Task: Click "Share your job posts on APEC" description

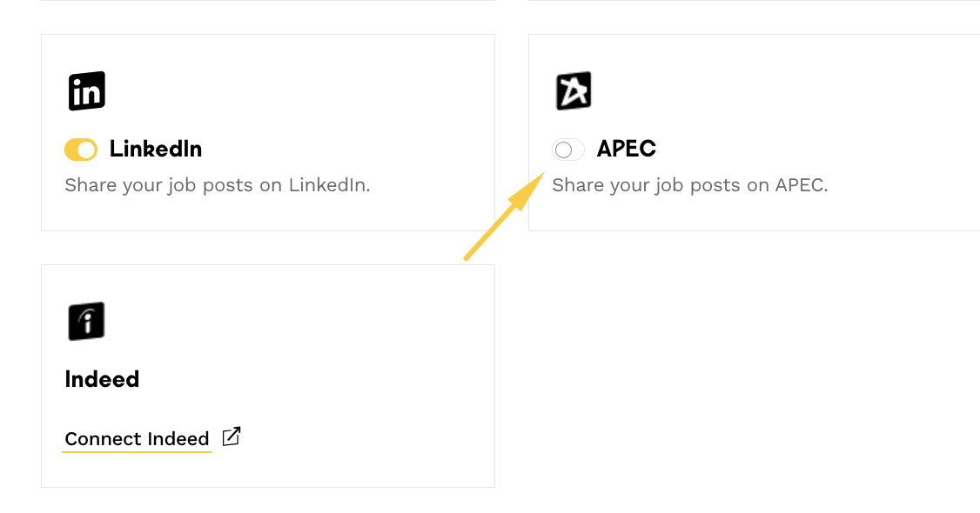Action: (x=689, y=185)
